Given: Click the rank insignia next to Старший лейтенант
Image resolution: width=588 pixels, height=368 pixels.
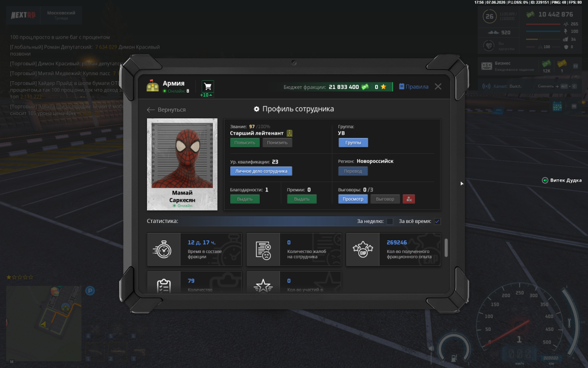Looking at the screenshot, I should (290, 133).
